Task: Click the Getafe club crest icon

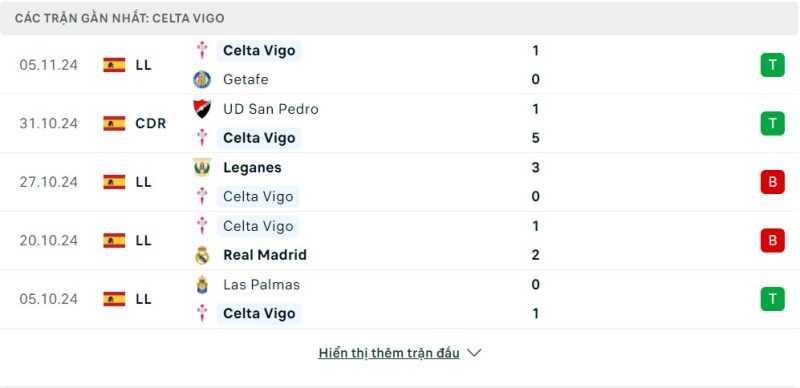Action: pos(202,79)
